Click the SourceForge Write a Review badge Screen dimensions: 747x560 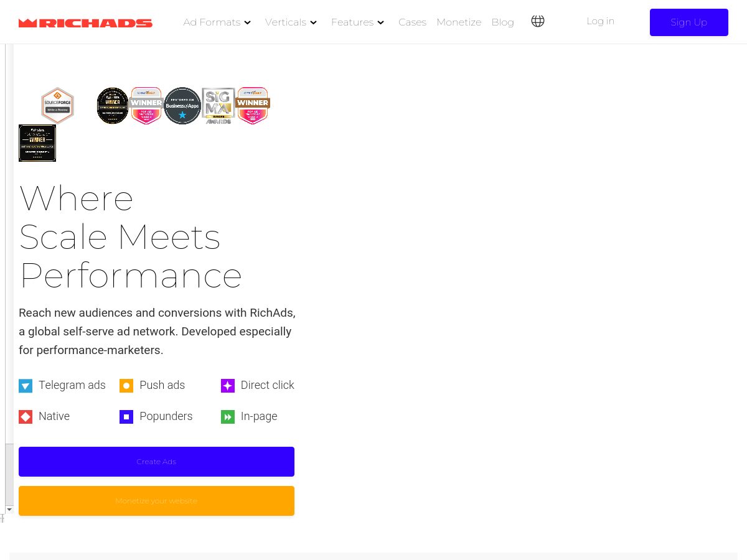(x=57, y=105)
